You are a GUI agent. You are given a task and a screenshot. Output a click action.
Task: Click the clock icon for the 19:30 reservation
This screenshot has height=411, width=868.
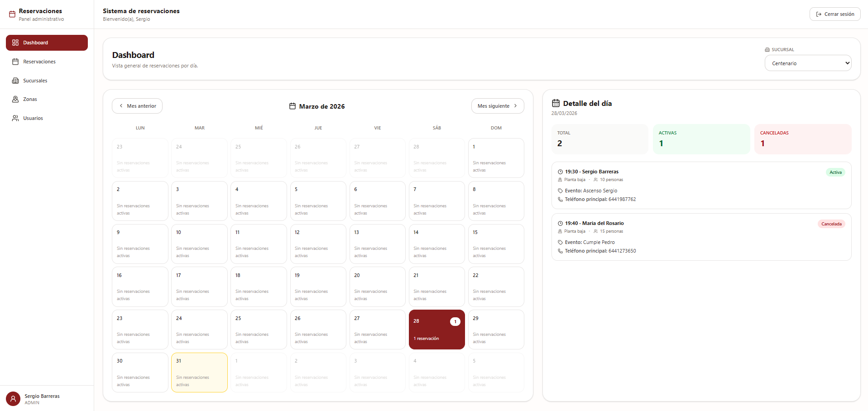561,172
